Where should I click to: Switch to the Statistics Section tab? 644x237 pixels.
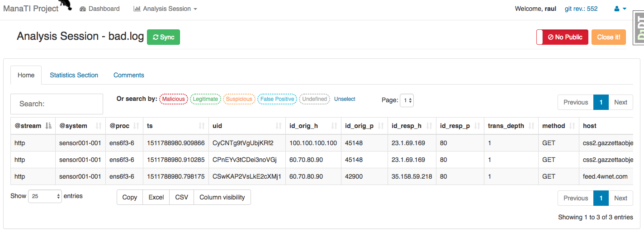(74, 75)
